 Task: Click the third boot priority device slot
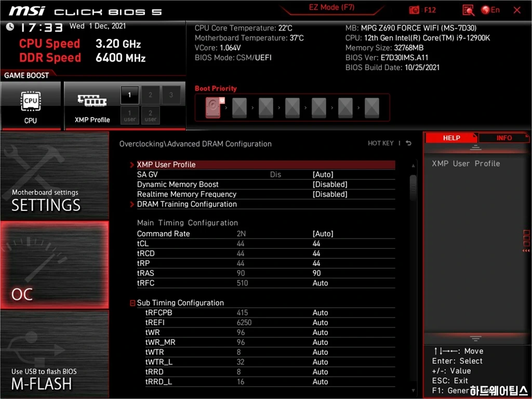coord(266,108)
